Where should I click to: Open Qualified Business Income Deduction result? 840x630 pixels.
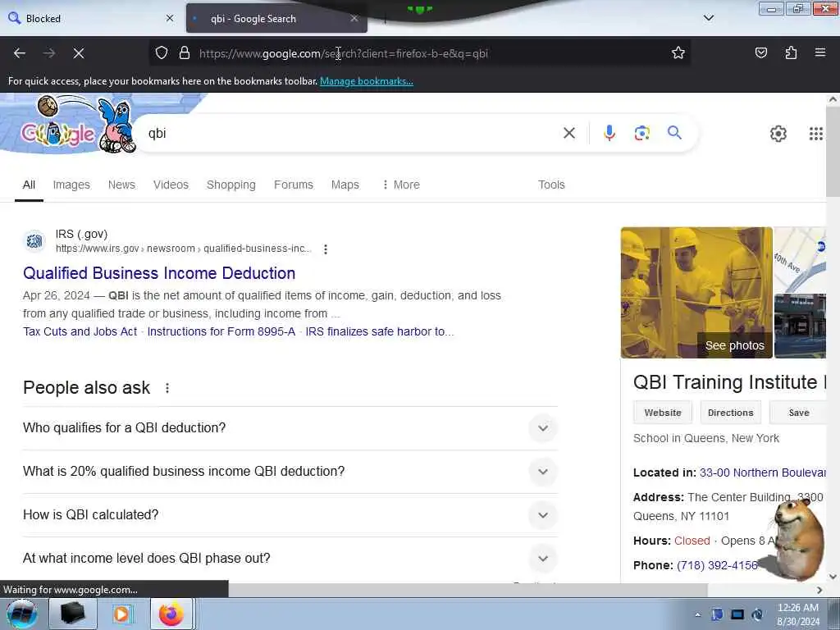tap(159, 273)
